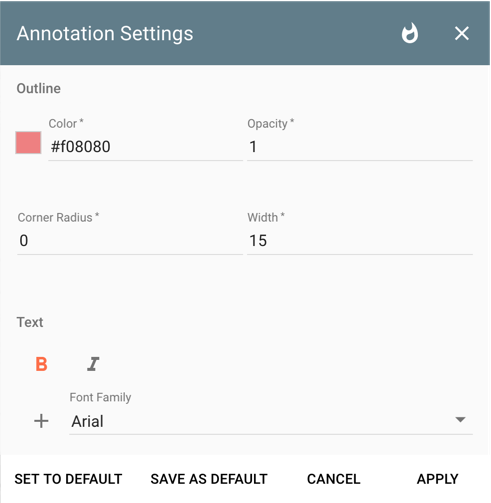Click the #f08080 color hex field
Viewport: 491px width, 503px height.
(145, 147)
